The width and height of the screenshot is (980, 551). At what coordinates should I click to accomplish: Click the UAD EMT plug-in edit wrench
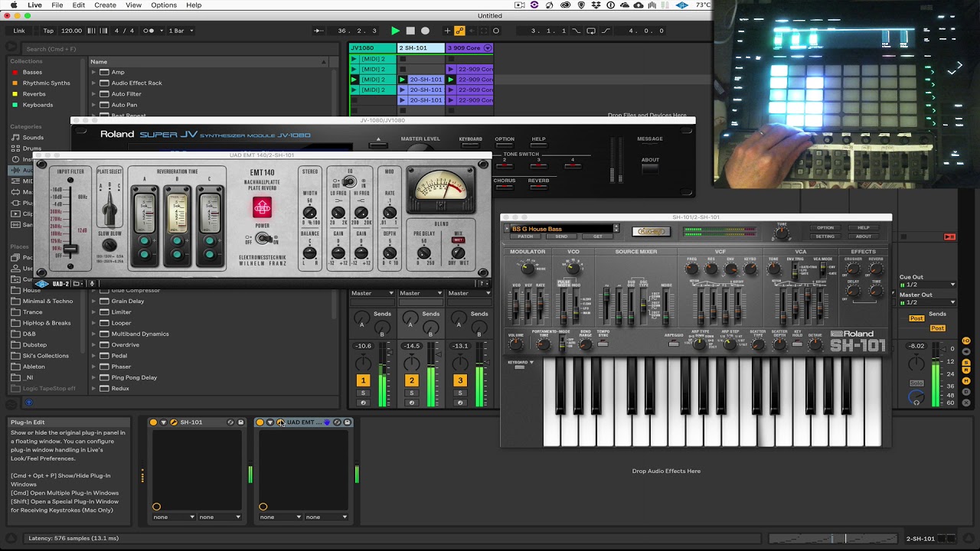(x=280, y=422)
